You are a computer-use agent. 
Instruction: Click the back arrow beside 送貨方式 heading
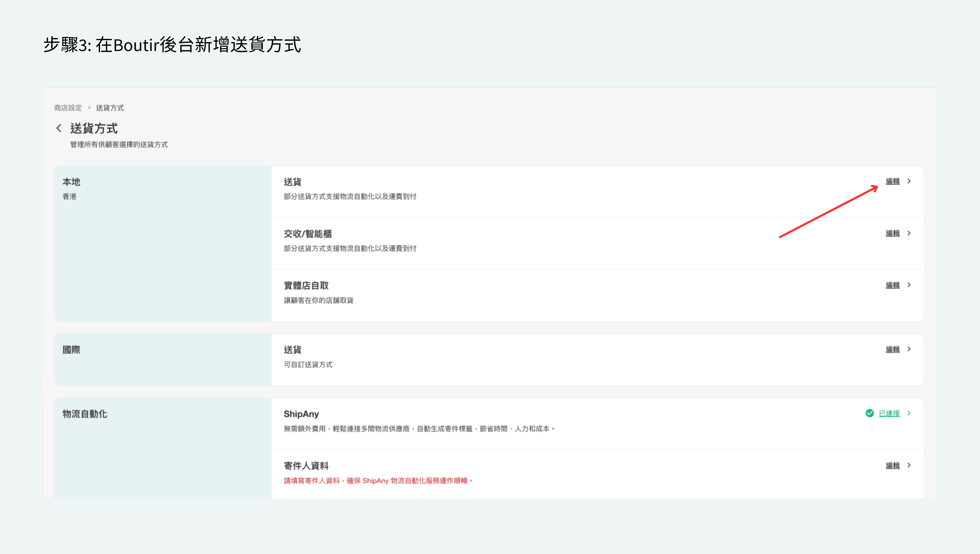[59, 128]
